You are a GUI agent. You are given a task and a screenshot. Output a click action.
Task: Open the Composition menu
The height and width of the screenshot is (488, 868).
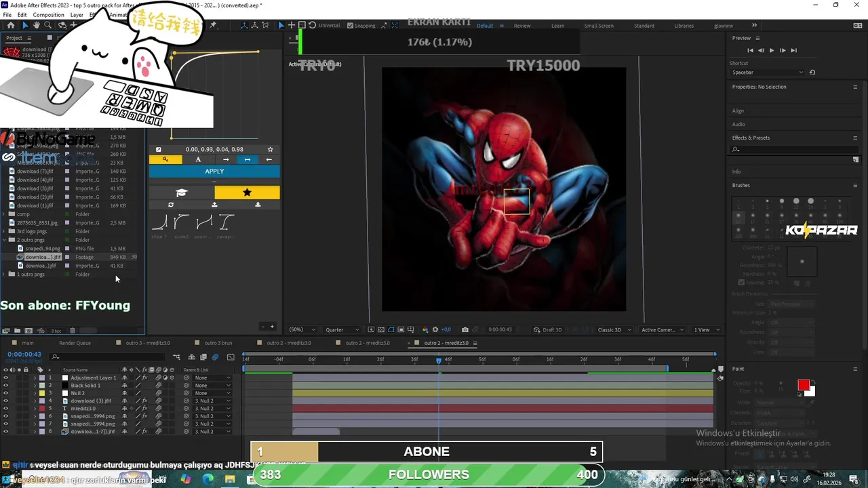(48, 15)
